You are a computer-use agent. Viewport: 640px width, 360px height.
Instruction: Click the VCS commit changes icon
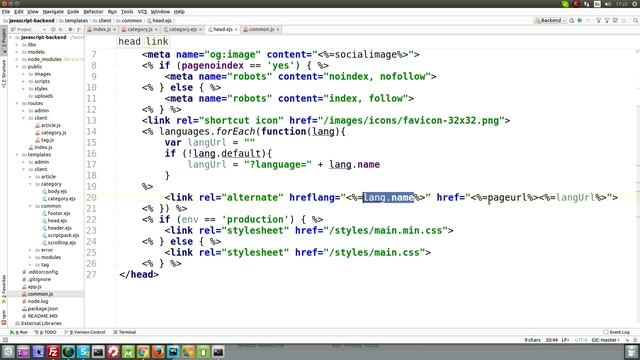[x=607, y=20]
